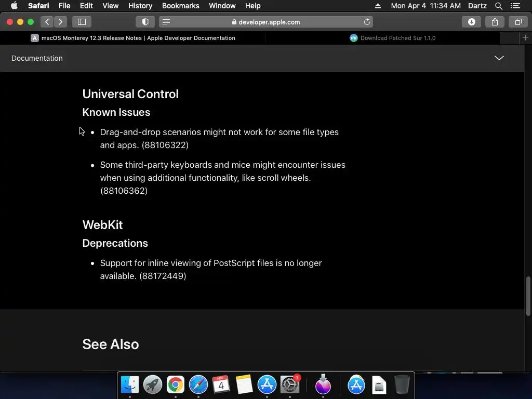
Task: Go back to the previous page in Safari
Action: pyautogui.click(x=47, y=22)
